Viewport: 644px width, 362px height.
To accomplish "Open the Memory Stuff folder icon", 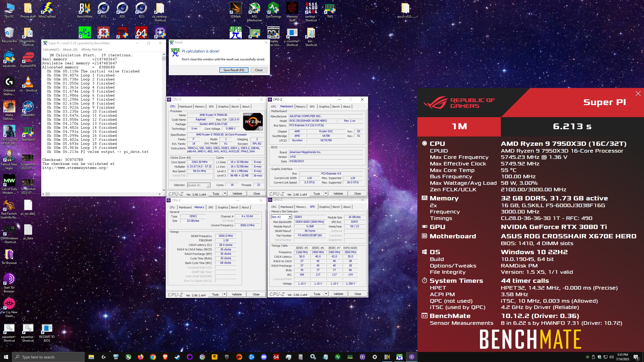I will click(x=292, y=12).
